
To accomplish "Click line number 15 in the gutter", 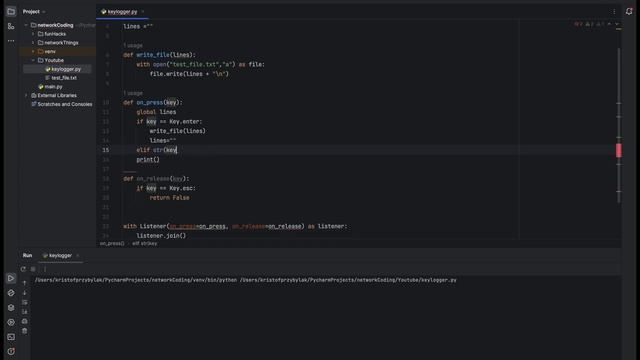I will pos(106,150).
